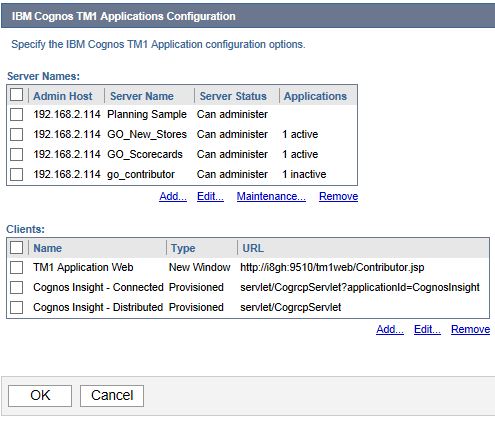
Task: Click Add... link under Server Names
Action: tap(173, 196)
